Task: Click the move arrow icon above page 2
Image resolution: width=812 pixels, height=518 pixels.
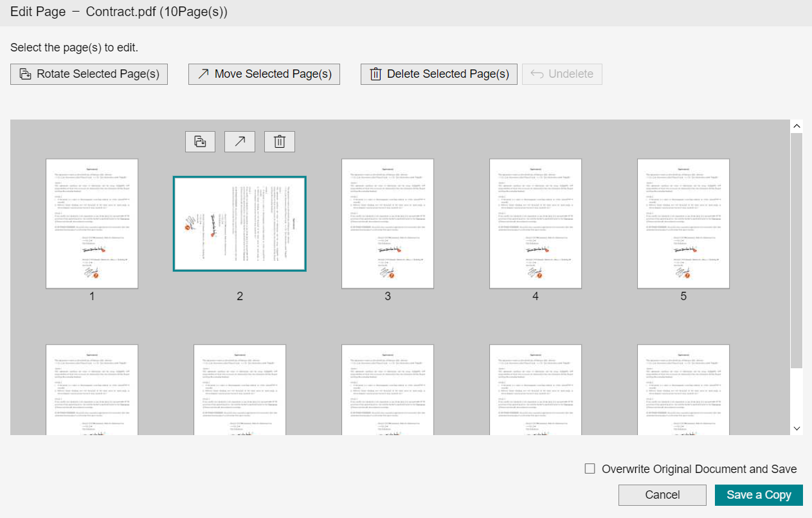Action: [x=240, y=142]
